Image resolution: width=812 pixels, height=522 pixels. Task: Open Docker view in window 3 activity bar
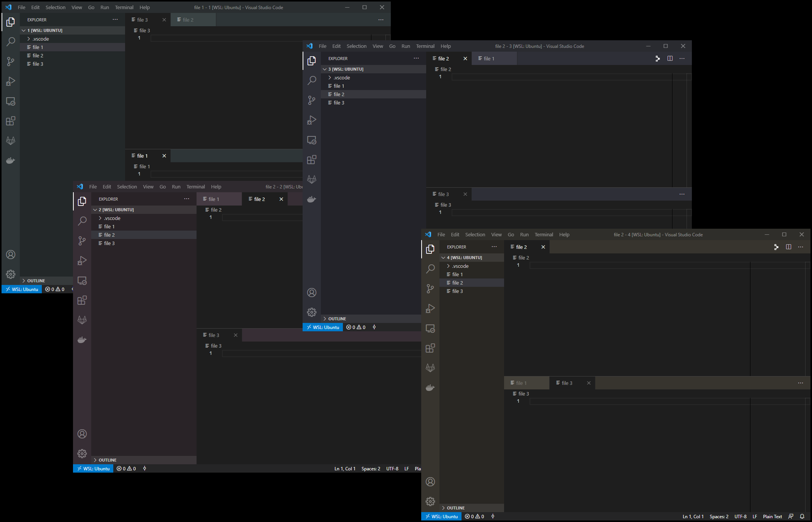point(312,199)
